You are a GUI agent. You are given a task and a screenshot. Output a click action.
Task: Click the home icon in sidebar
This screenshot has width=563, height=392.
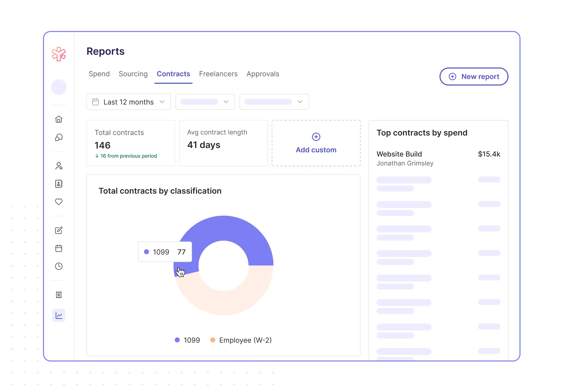[59, 119]
